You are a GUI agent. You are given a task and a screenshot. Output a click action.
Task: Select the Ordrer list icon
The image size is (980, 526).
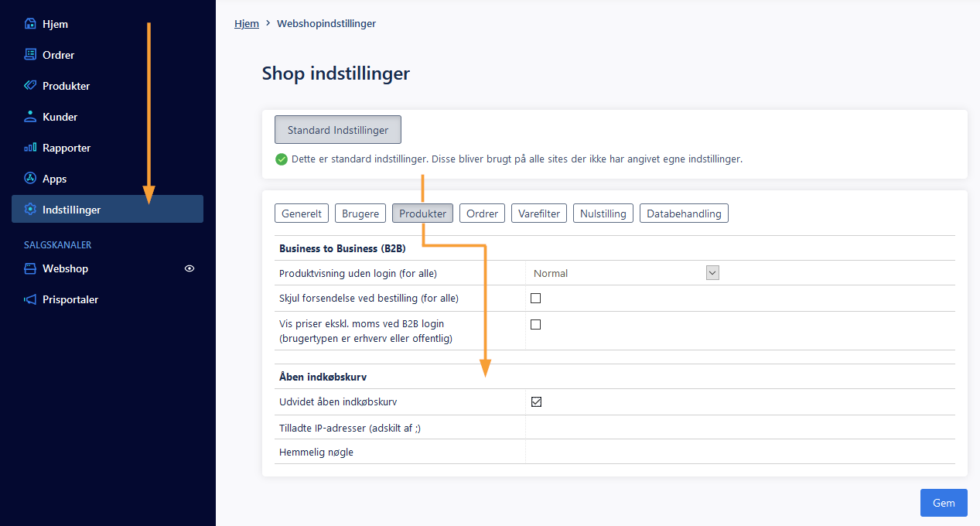(x=30, y=55)
